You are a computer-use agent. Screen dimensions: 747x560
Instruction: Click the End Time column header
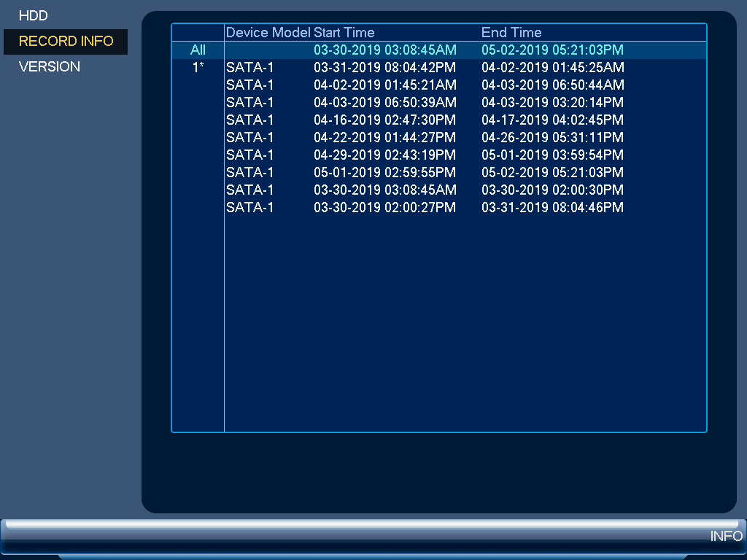511,32
